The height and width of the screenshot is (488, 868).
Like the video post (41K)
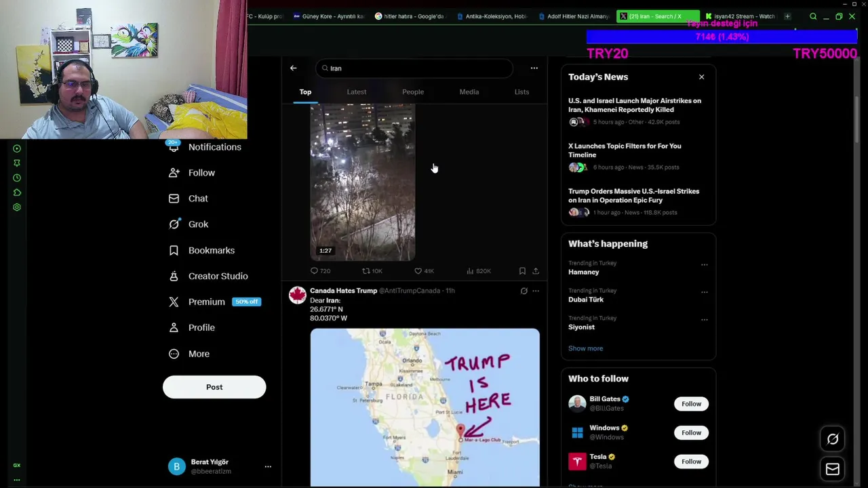(424, 271)
